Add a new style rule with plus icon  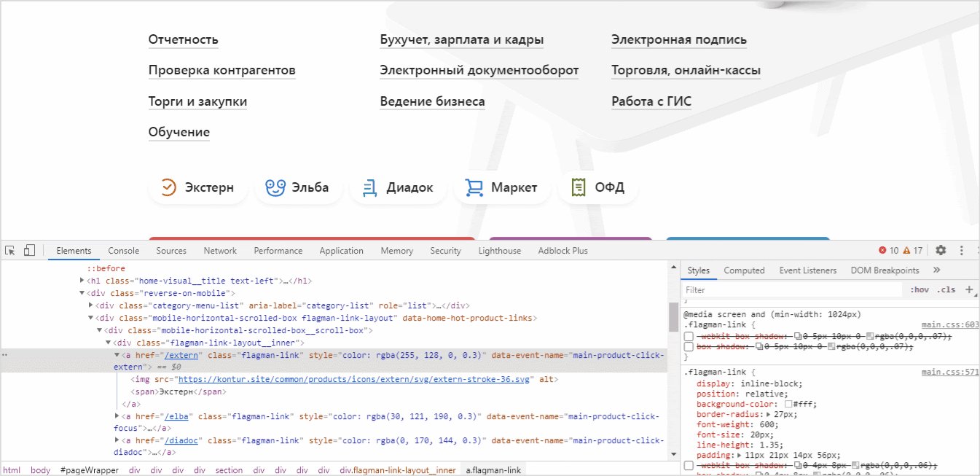(969, 289)
